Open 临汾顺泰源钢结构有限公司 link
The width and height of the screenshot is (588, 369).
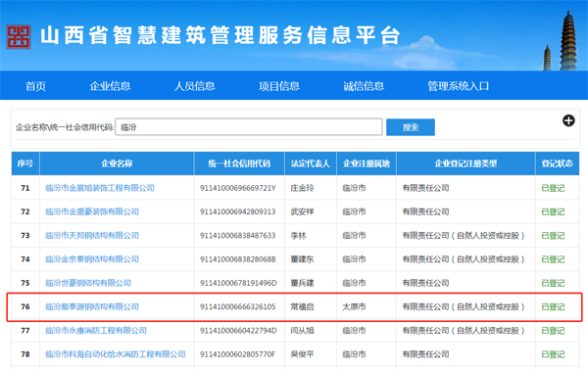92,306
